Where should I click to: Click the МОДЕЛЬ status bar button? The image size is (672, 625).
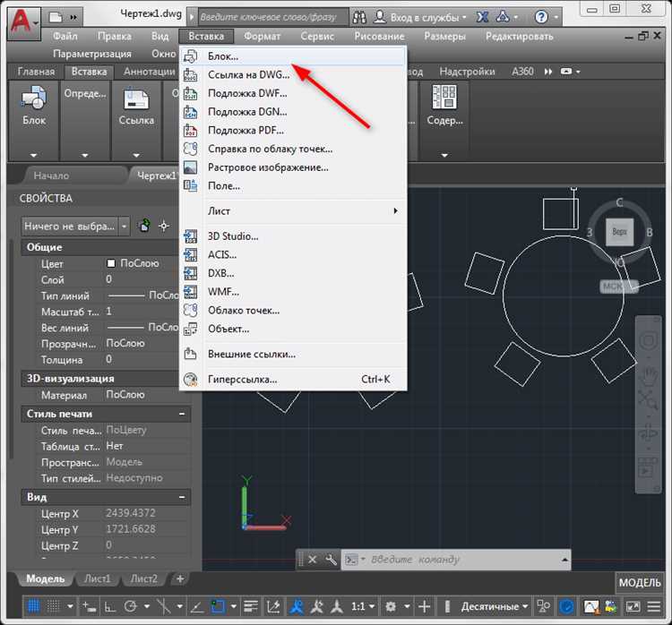pyautogui.click(x=640, y=583)
